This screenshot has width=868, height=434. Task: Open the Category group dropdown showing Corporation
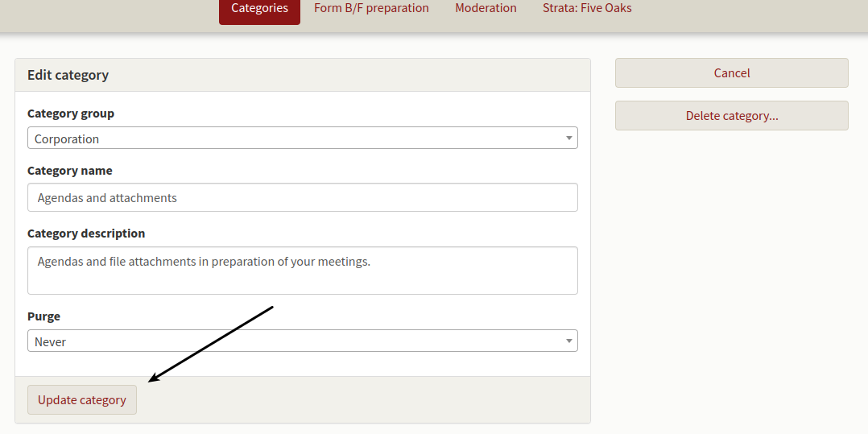click(x=302, y=138)
